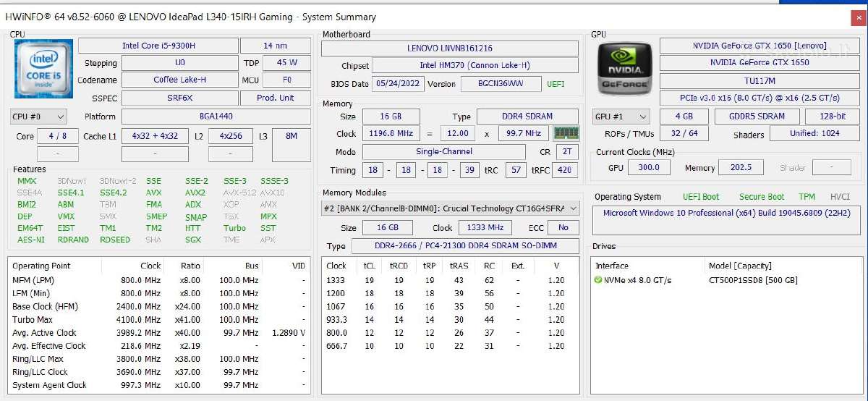Viewport: 868px width, 401px height.
Task: Click the MMX feature label
Action: coord(27,181)
